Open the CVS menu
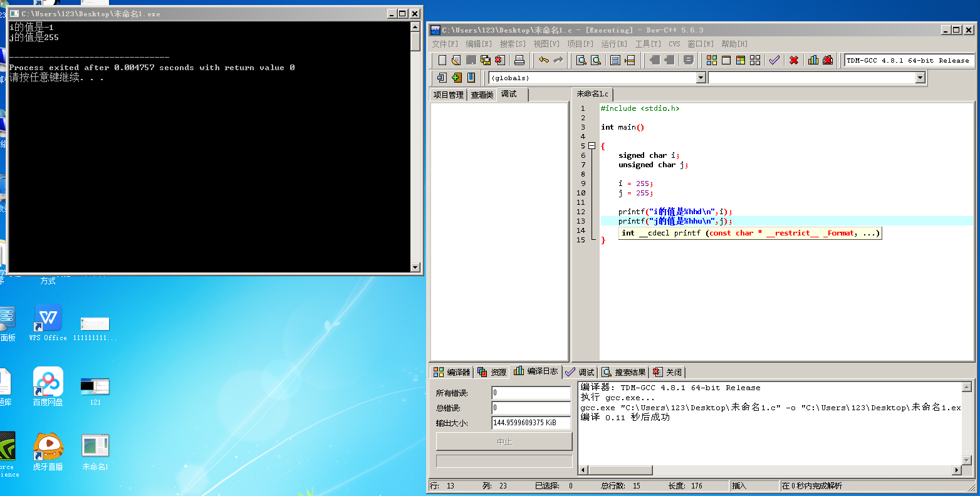 pyautogui.click(x=674, y=44)
